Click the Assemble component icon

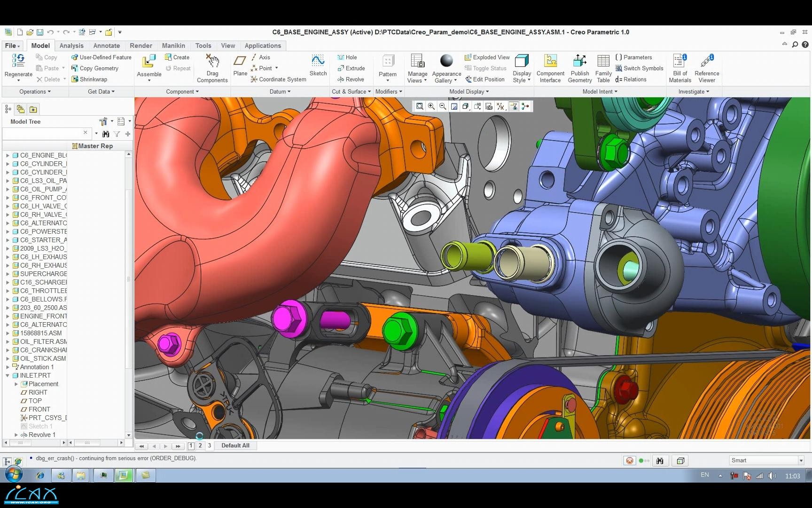point(149,61)
